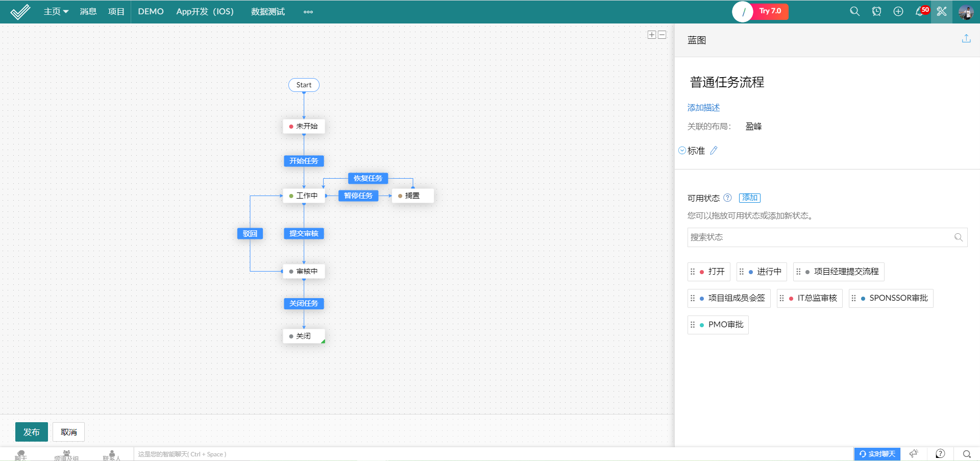This screenshot has height=461, width=980.
Task: Click the help question mark beside 可用状态
Action: [727, 198]
